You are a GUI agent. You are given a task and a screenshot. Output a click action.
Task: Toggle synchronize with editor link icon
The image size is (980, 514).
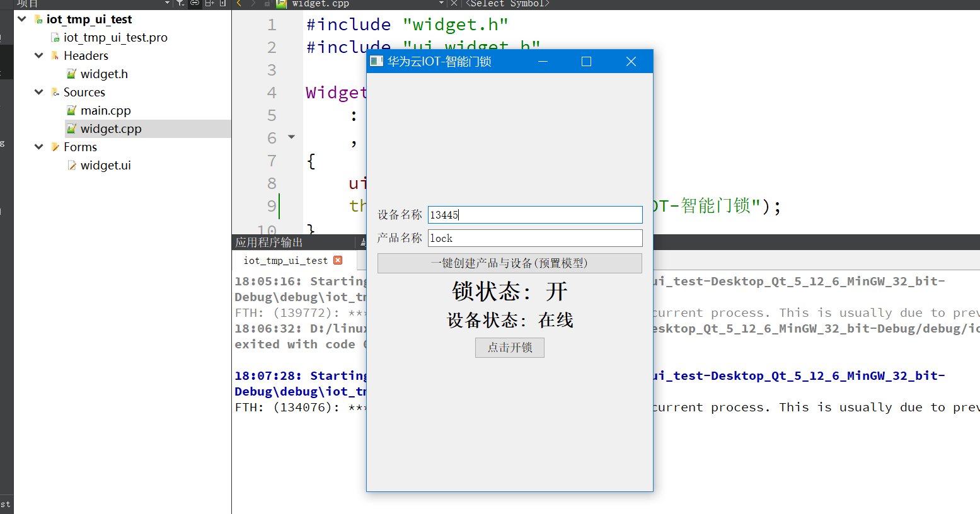195,3
